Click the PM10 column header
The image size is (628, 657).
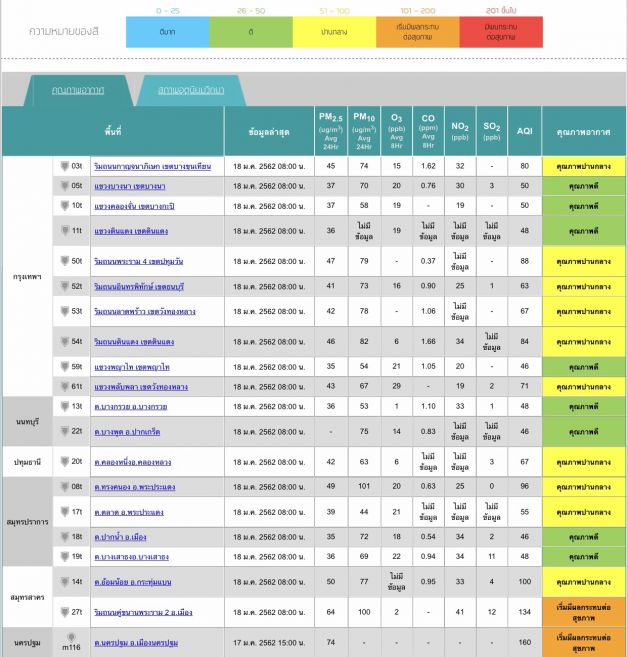pyautogui.click(x=364, y=131)
